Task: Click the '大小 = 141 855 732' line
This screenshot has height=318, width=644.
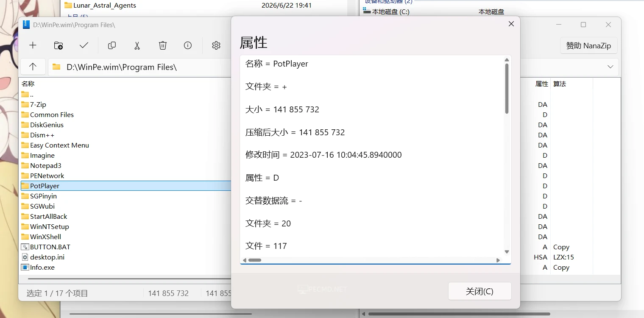Action: click(282, 109)
